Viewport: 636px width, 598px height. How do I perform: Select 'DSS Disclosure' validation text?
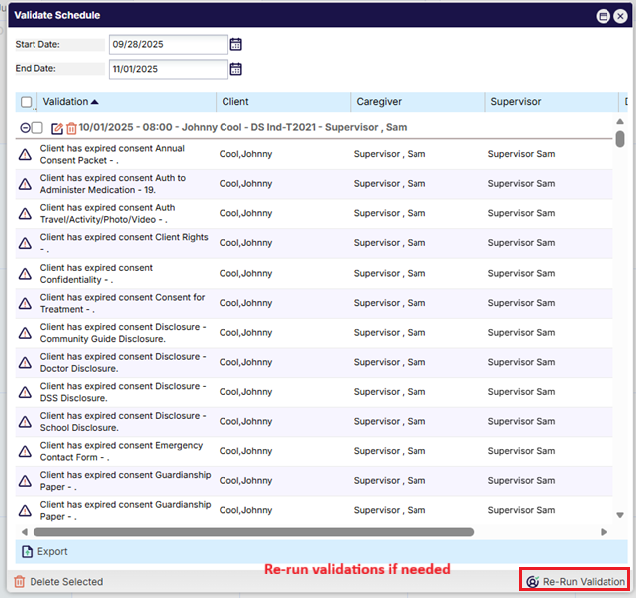click(x=123, y=392)
